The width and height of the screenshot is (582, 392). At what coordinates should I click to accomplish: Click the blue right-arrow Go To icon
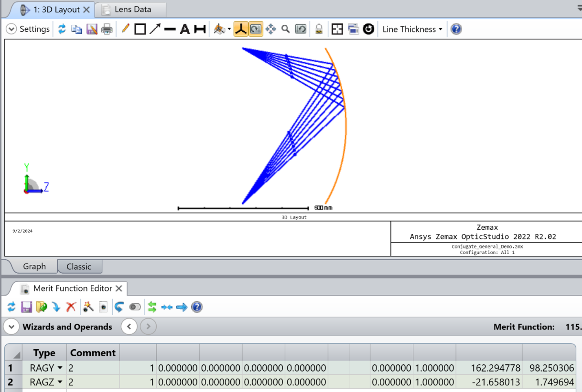[182, 307]
